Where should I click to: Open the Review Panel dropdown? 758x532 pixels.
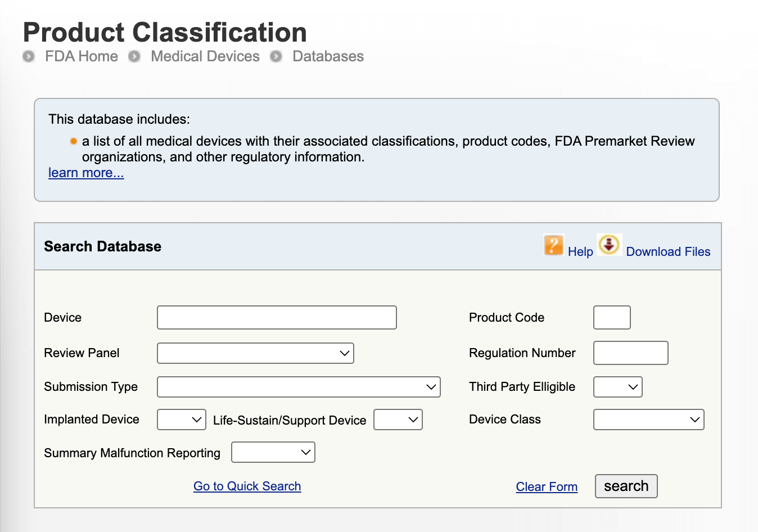pyautogui.click(x=255, y=353)
